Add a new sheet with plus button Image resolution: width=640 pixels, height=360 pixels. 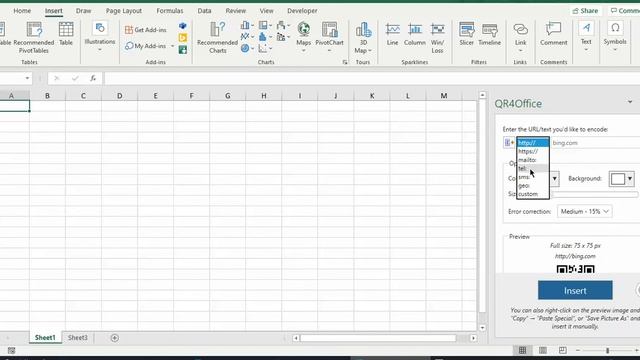pos(115,338)
